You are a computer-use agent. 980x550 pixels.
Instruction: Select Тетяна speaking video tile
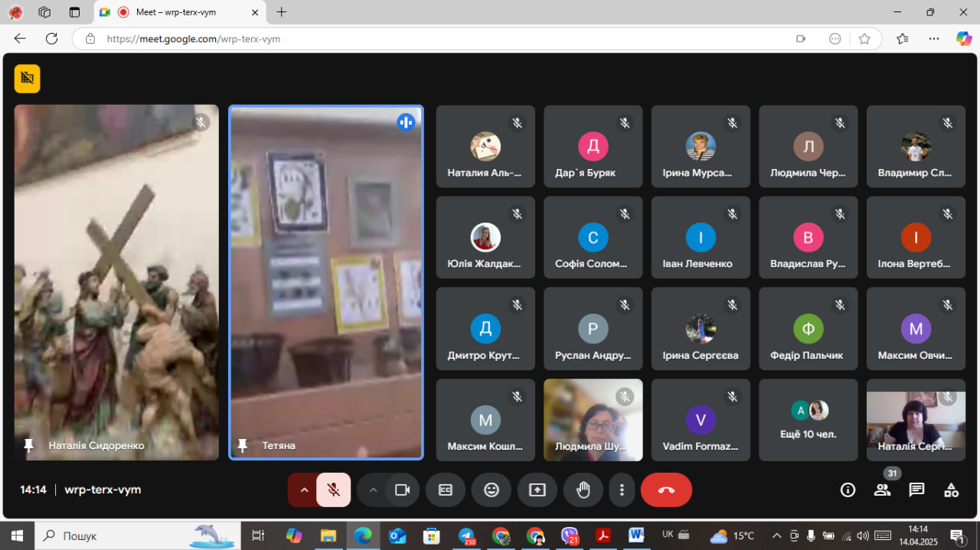pos(326,282)
